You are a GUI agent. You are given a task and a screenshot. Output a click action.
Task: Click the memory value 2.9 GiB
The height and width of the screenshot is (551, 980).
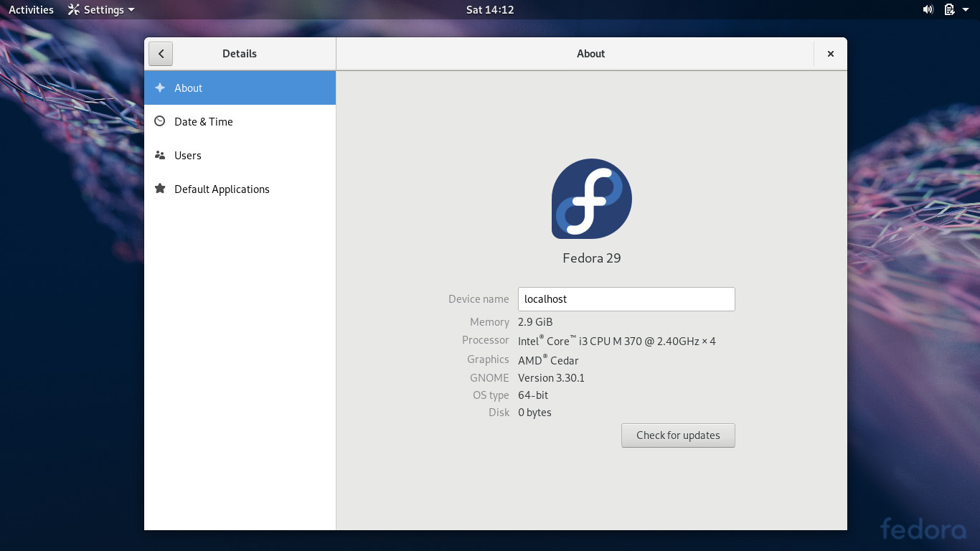pos(535,322)
